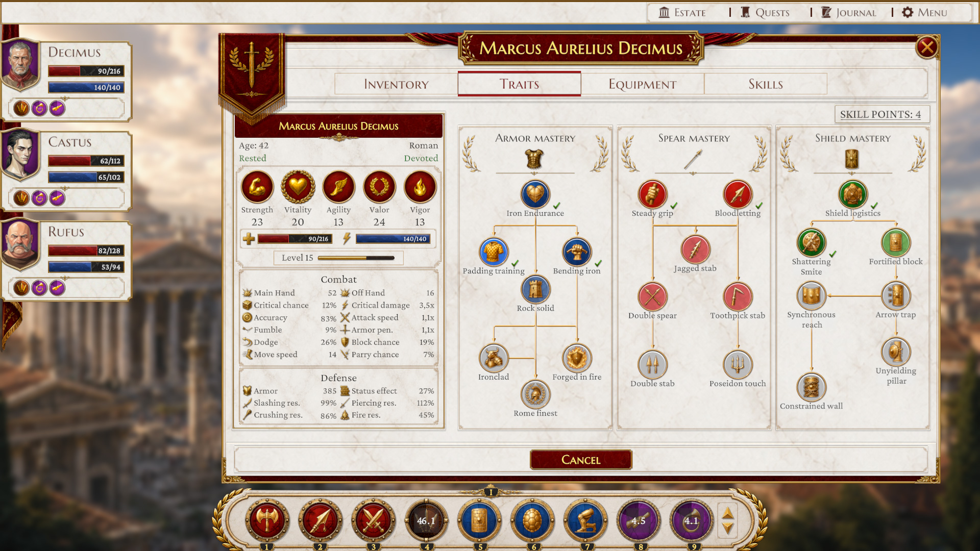The image size is (980, 551).
Task: Click Castus's 65/102 blue stamina bar
Action: coord(86,177)
